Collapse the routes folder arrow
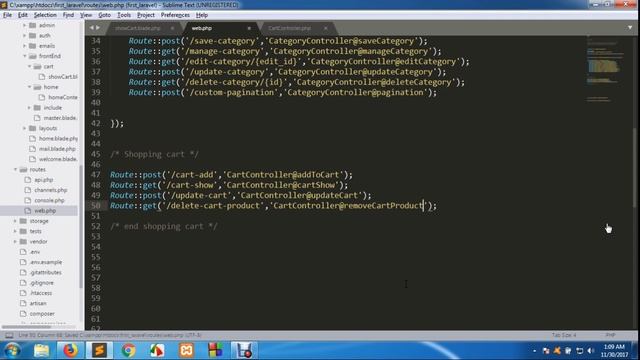The width and height of the screenshot is (640, 360). 16,169
